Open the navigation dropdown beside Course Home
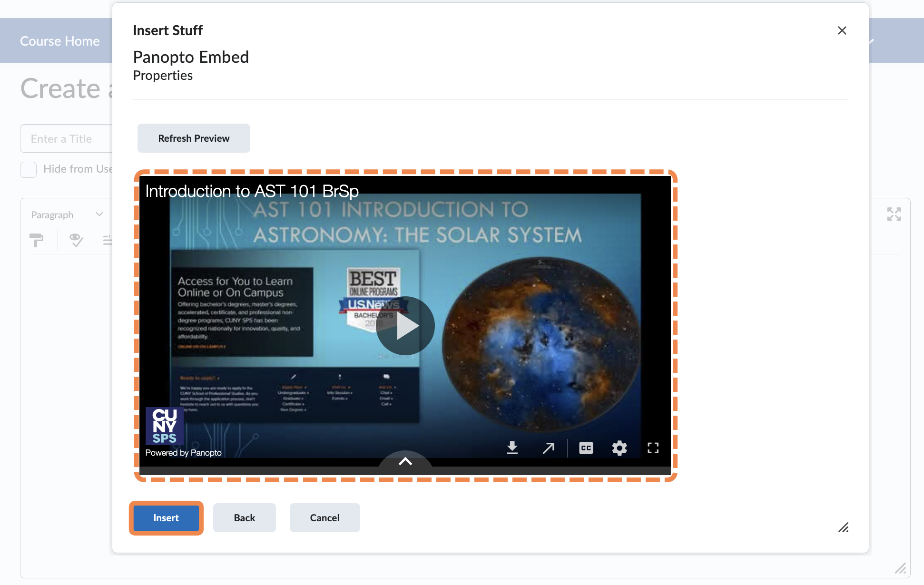The width and height of the screenshot is (924, 585). (871, 41)
